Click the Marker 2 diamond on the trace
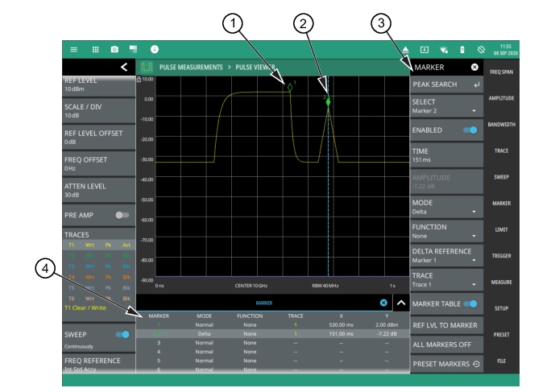This screenshot has height=392, width=555. [328, 102]
